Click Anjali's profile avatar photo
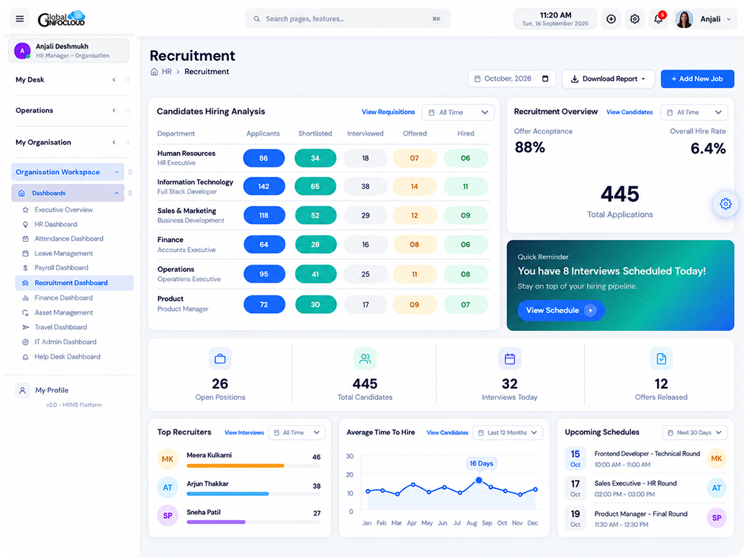747x560 pixels. coord(684,19)
